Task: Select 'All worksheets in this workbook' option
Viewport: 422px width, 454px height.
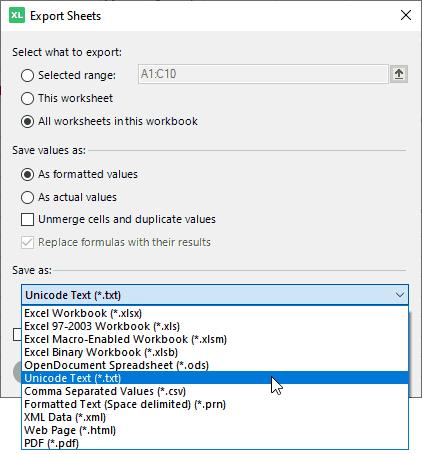Action: pyautogui.click(x=27, y=121)
